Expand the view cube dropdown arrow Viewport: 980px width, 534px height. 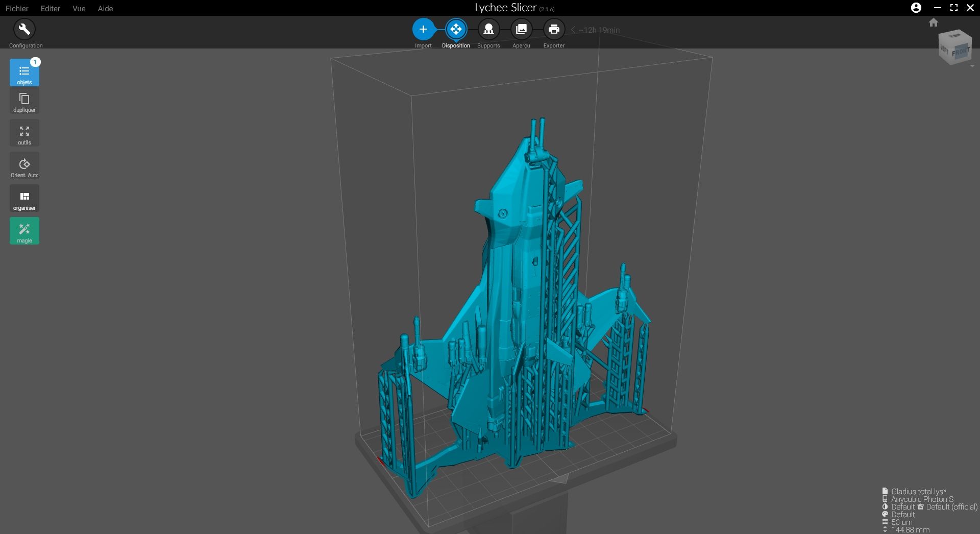click(x=972, y=66)
